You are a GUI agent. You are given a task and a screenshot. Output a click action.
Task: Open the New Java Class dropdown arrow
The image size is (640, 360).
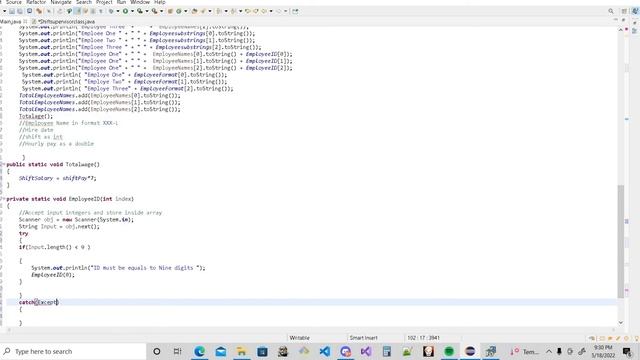coord(186,11)
